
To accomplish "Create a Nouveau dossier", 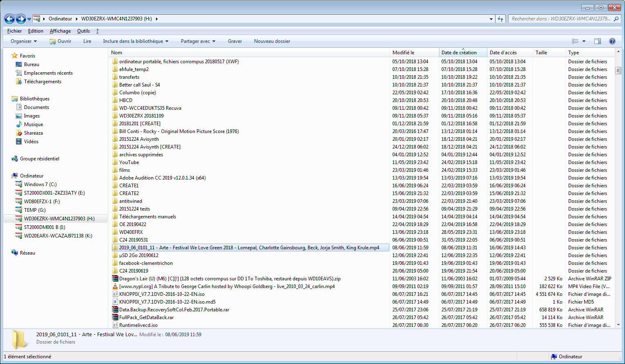I will point(272,41).
